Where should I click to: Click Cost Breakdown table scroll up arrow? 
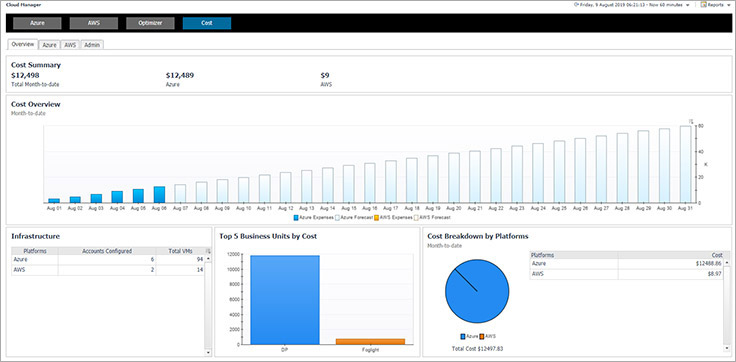tap(728, 263)
